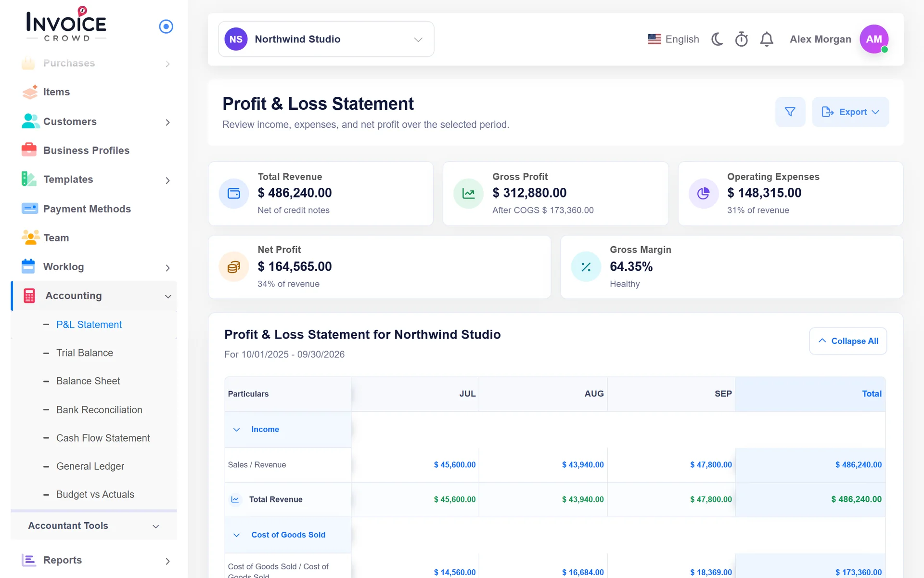Open General Ledger link

[90, 466]
